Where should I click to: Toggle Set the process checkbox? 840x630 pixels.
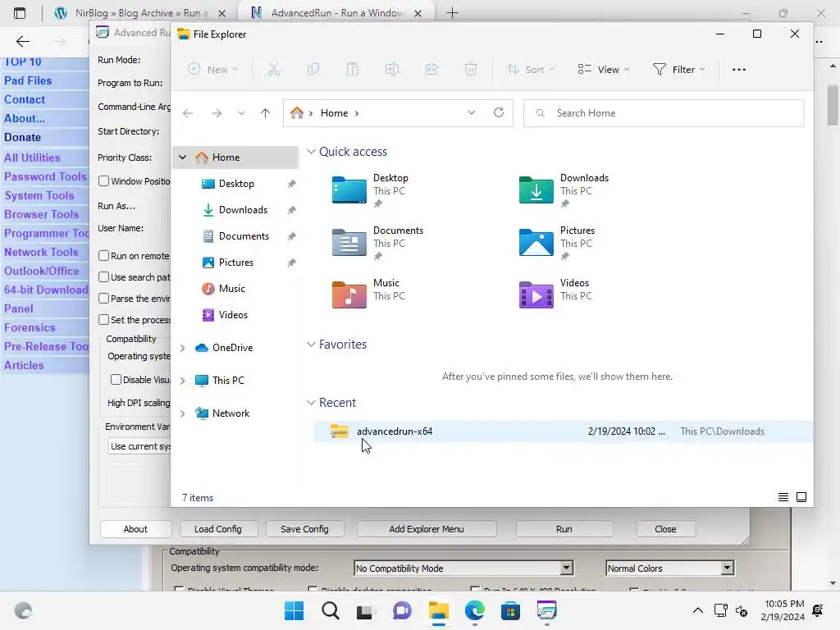104,320
